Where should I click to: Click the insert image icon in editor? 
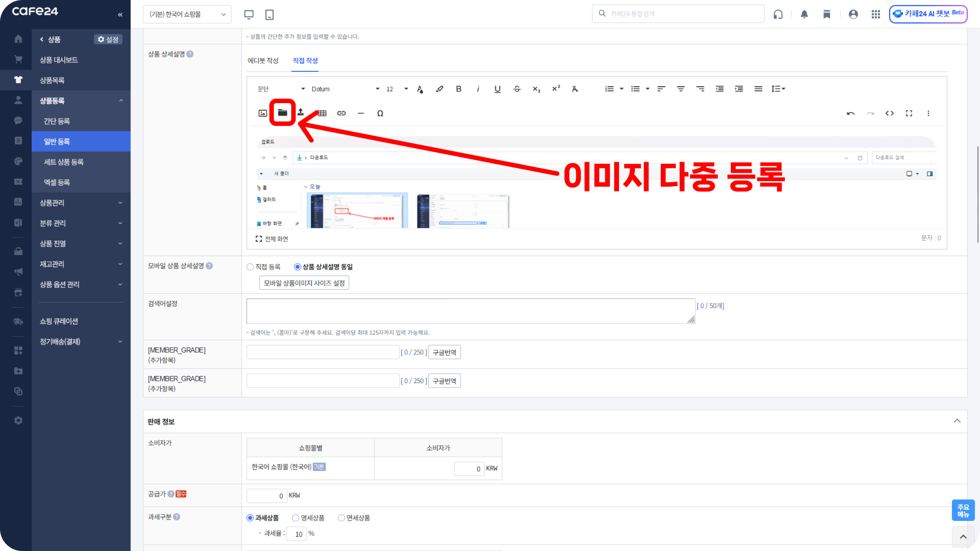263,113
